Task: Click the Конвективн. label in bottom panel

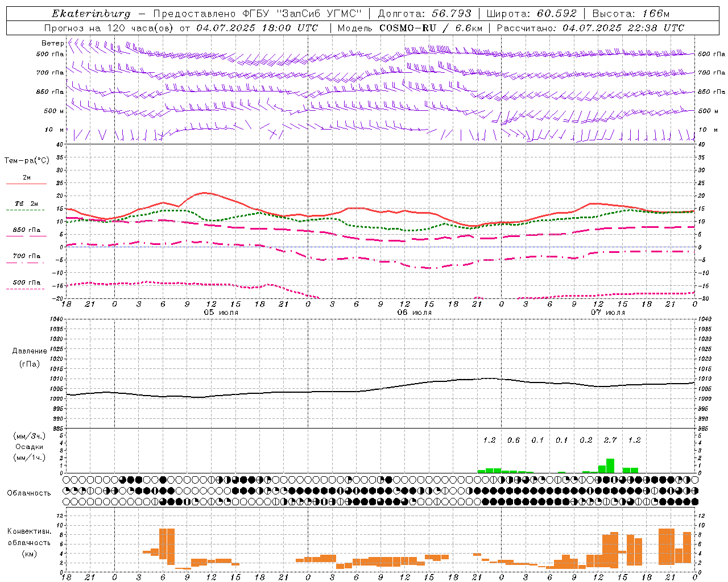Action: pos(29,531)
